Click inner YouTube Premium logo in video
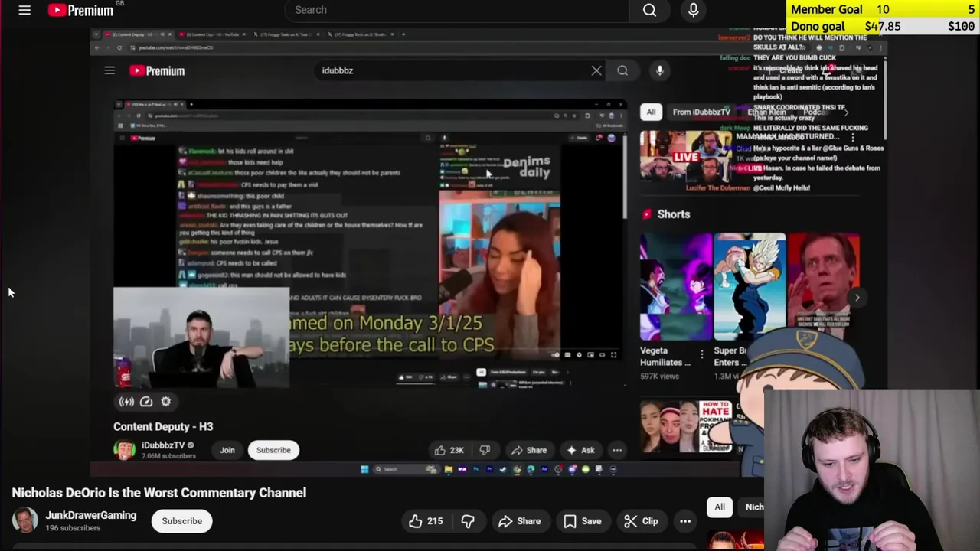The height and width of the screenshot is (551, 980). click(x=157, y=70)
